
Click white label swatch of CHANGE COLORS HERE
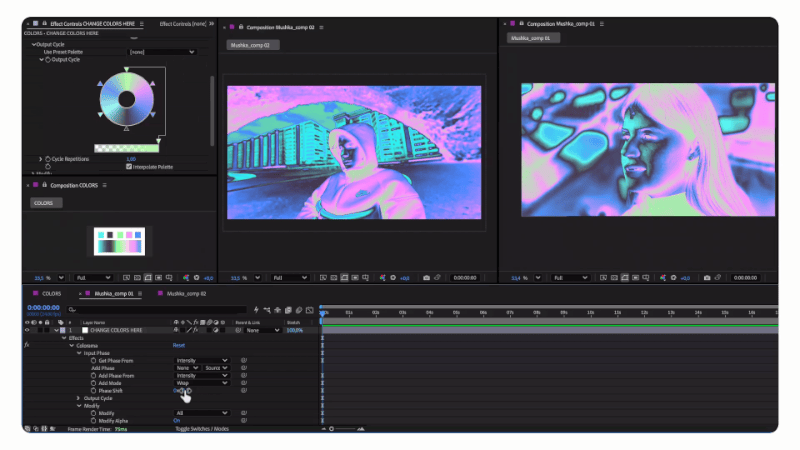click(x=85, y=330)
